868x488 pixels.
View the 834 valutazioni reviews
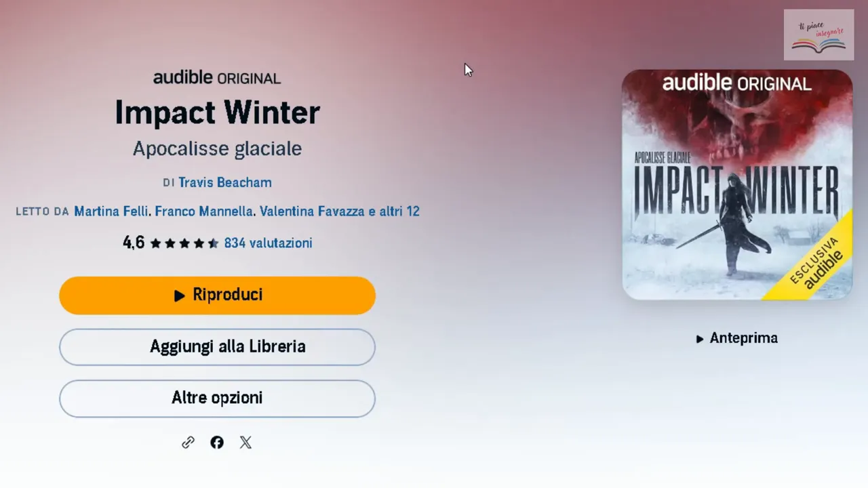(268, 243)
